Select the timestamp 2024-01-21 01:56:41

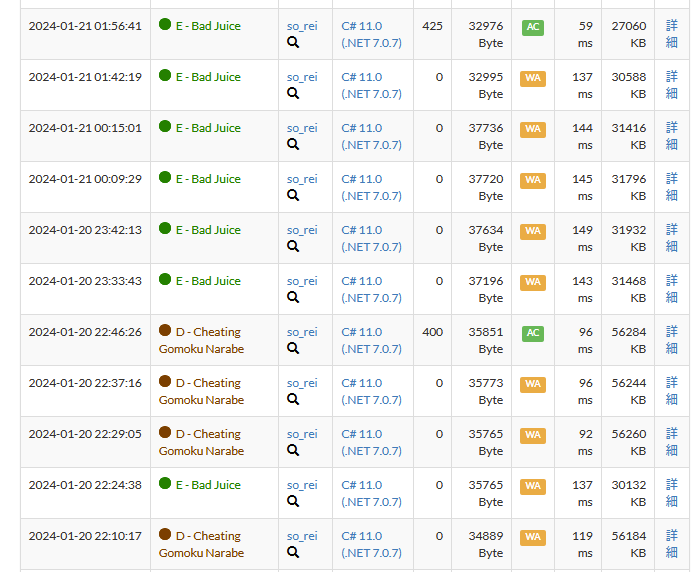85,26
